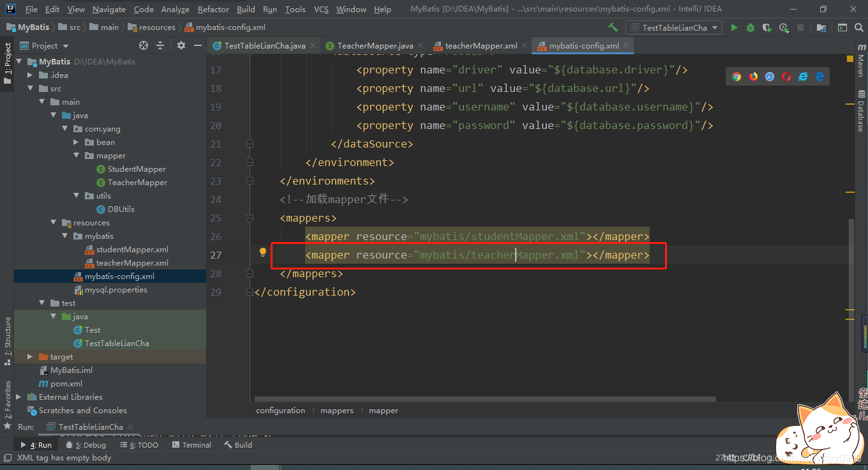This screenshot has height=470, width=868.
Task: Click the Run Anything icon in the toolbar
Action: 842,27
